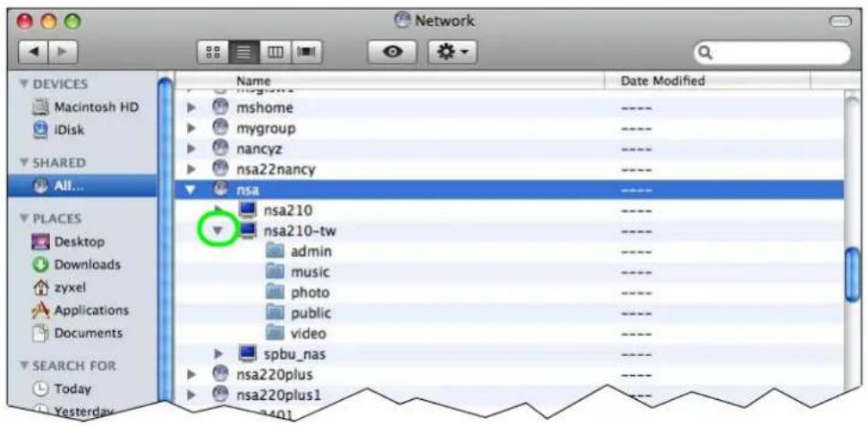Go forward with the right arrow button
The image size is (868, 426).
pos(64,52)
